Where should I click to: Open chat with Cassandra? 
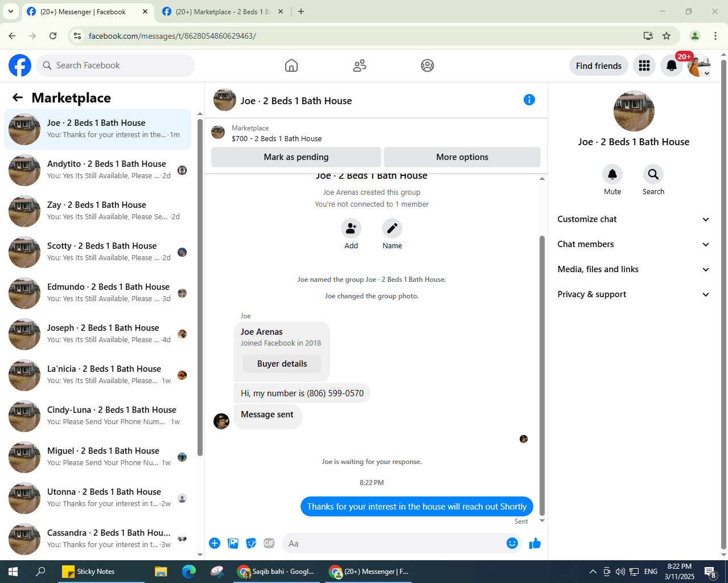pos(98,539)
